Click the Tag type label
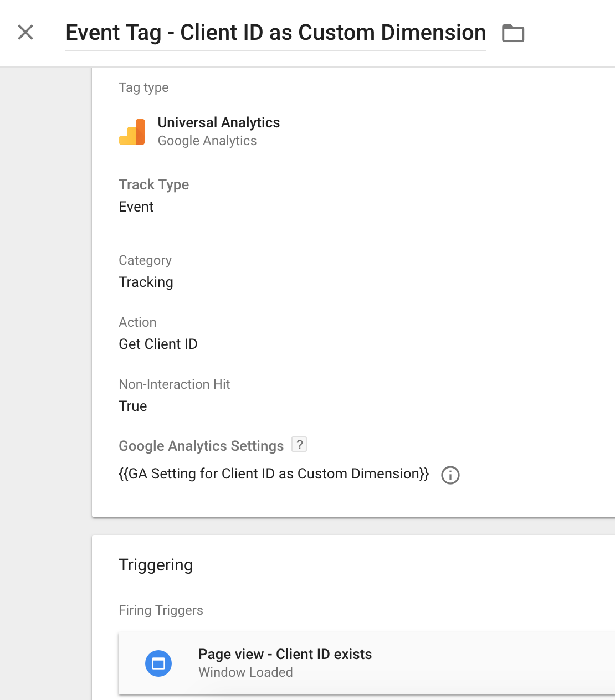This screenshot has height=700, width=615. pyautogui.click(x=144, y=87)
